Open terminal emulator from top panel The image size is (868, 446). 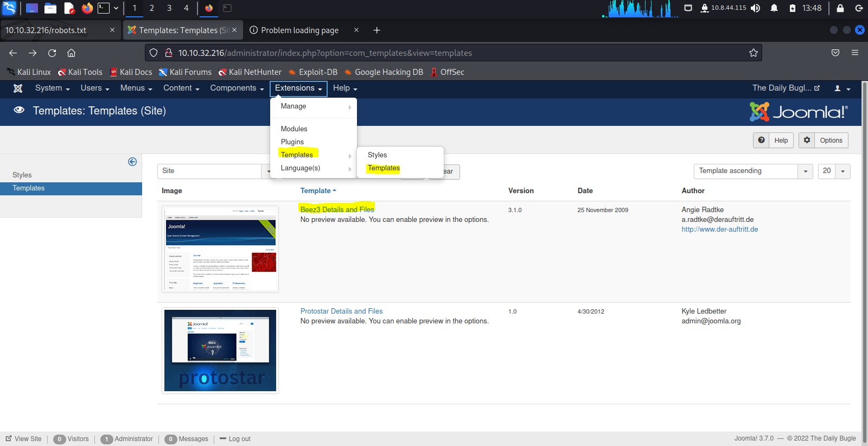[104, 8]
